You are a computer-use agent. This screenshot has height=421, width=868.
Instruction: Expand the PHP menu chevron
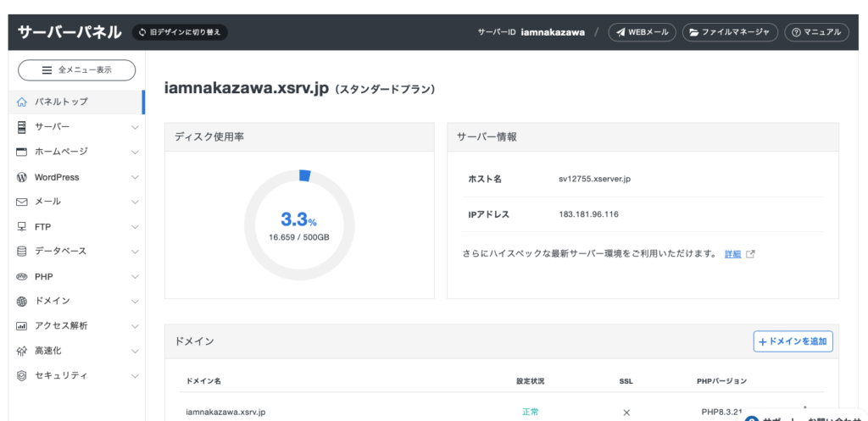[x=135, y=277]
